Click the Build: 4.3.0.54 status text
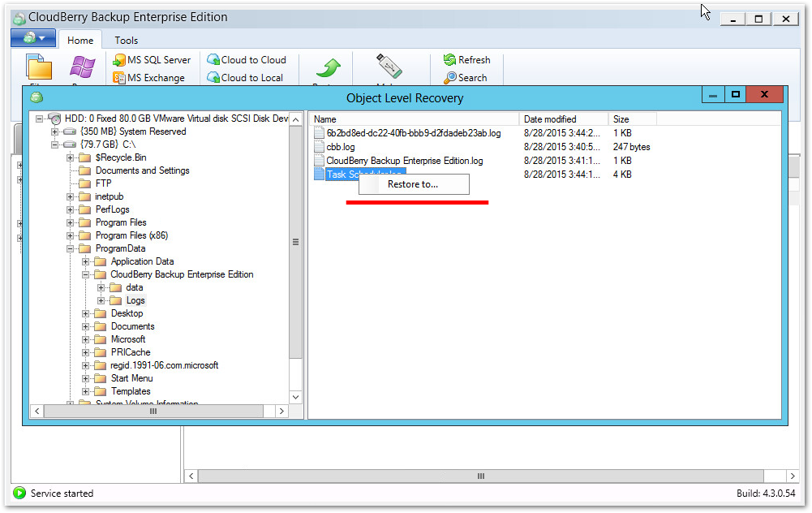This screenshot has width=812, height=513. point(766,494)
